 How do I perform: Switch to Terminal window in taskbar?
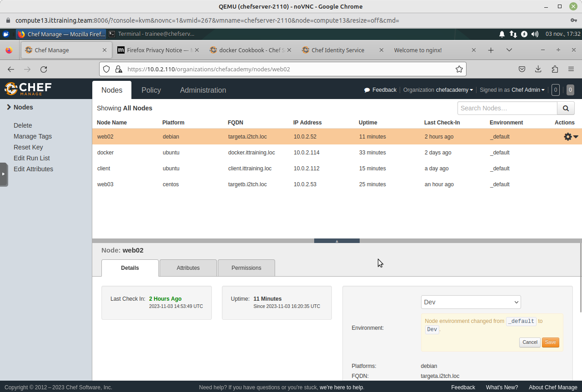point(151,34)
